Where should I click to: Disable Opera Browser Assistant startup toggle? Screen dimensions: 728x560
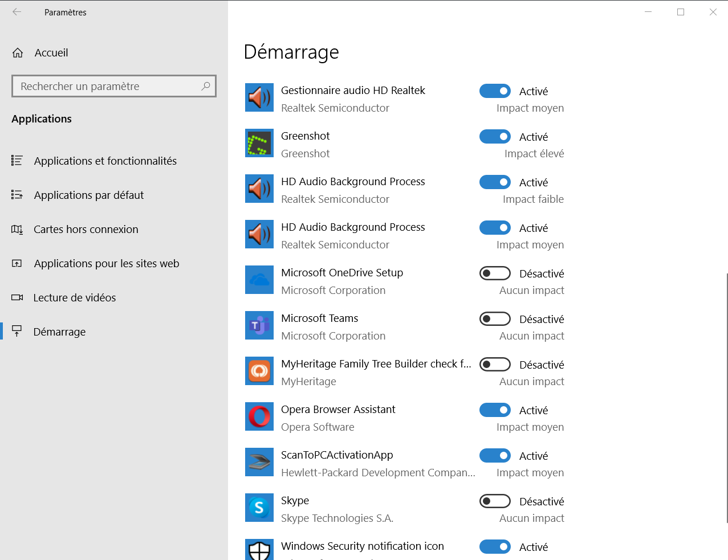click(x=495, y=410)
